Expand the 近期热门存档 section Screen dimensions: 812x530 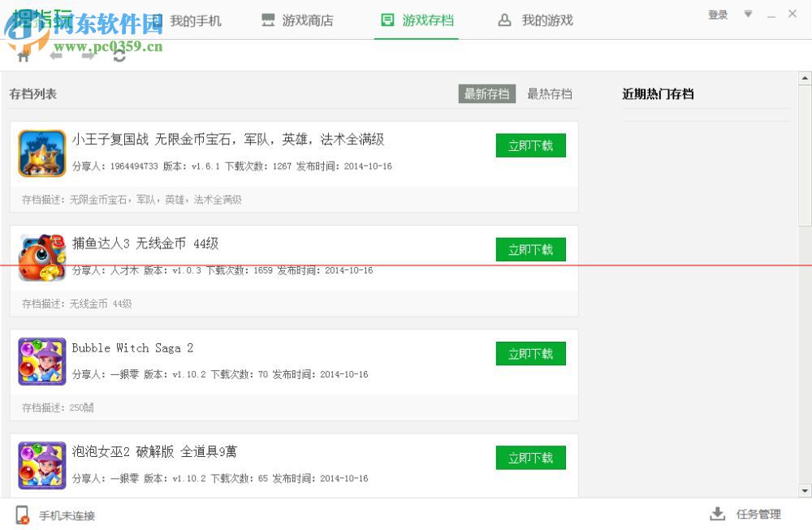click(656, 94)
